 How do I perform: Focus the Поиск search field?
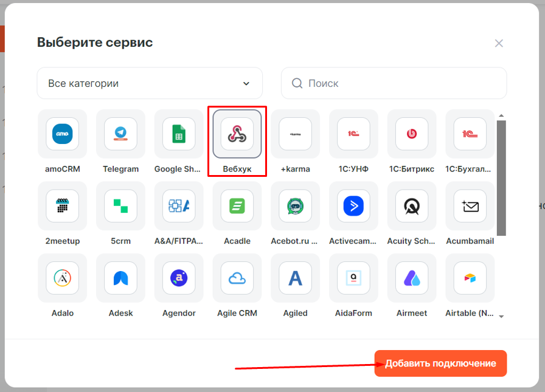401,83
